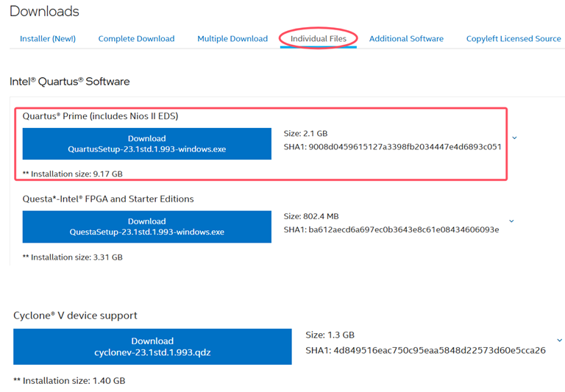Image resolution: width=565 pixels, height=392 pixels.
Task: Click the 'Intel Quartus Software' heading
Action: [x=70, y=82]
